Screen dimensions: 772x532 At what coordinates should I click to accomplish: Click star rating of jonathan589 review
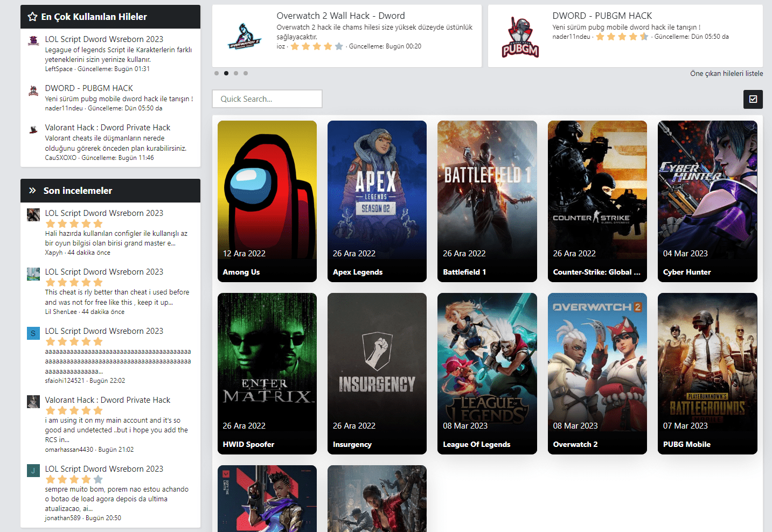[x=74, y=479]
